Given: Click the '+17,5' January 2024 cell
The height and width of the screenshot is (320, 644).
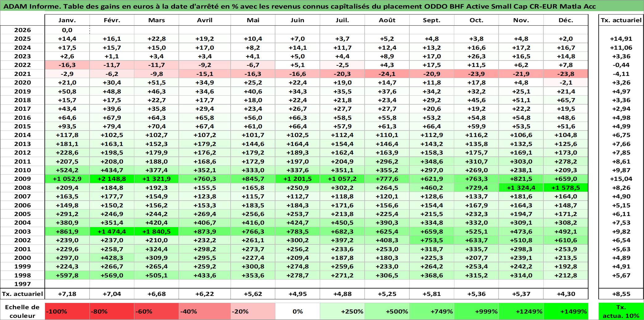Looking at the screenshot, I should click(x=67, y=48).
